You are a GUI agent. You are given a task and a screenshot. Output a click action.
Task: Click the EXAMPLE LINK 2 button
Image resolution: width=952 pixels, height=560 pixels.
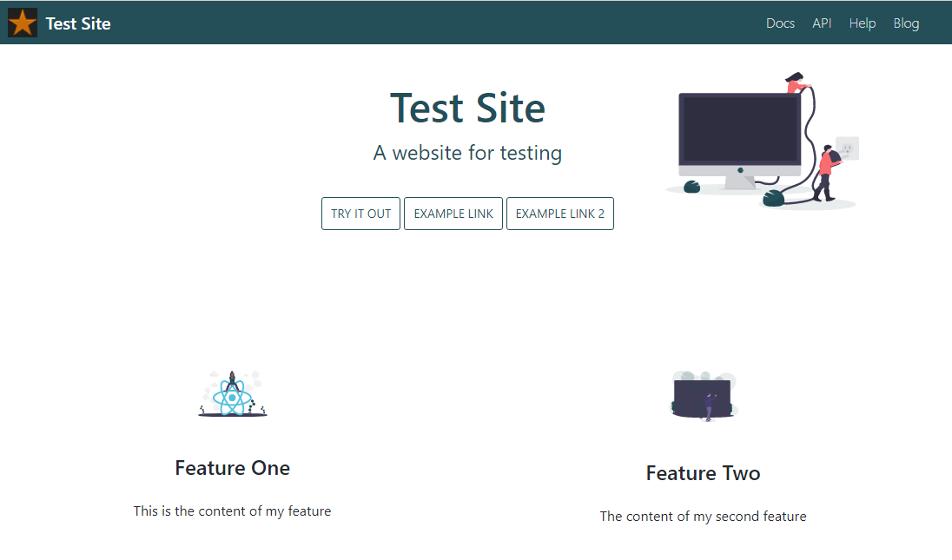click(559, 214)
